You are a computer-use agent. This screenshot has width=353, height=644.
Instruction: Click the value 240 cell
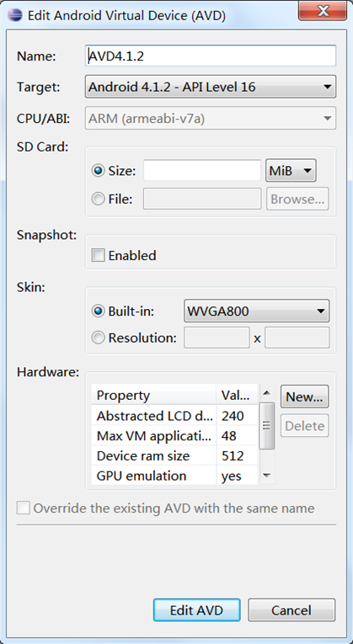point(237,416)
